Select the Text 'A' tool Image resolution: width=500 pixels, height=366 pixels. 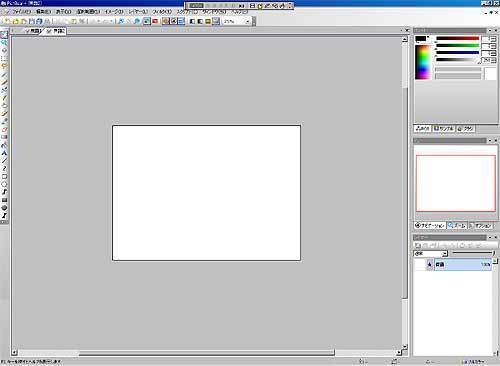4,153
